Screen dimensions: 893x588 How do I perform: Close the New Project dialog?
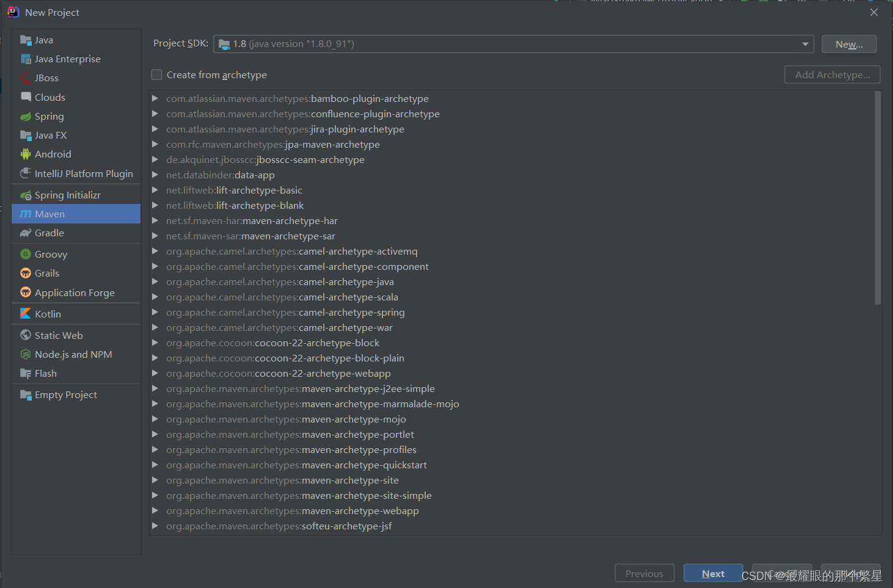tap(874, 12)
